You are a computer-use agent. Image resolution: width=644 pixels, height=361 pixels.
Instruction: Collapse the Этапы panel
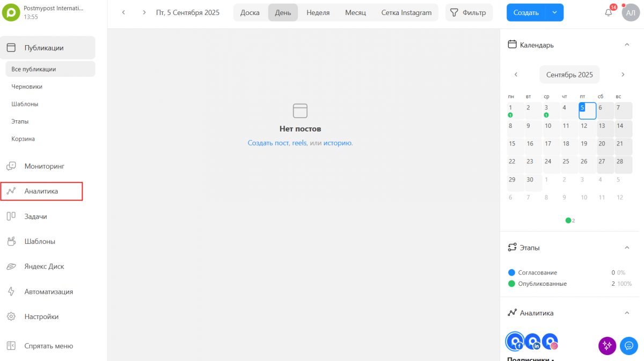click(x=626, y=248)
